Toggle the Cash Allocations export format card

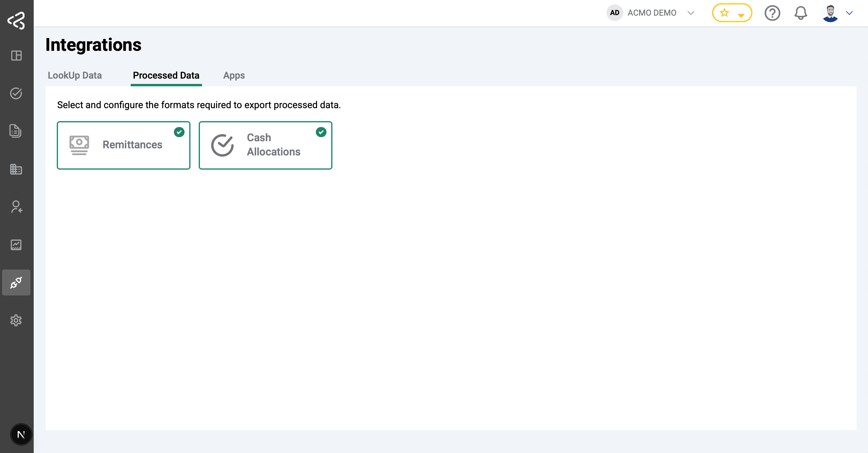pos(265,145)
